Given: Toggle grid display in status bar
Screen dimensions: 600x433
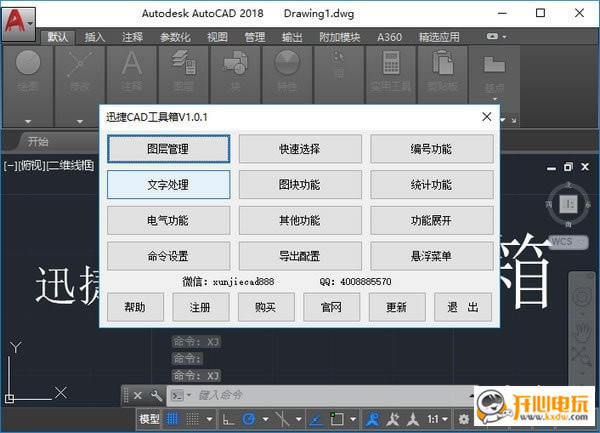Looking at the screenshot, I should tap(172, 419).
